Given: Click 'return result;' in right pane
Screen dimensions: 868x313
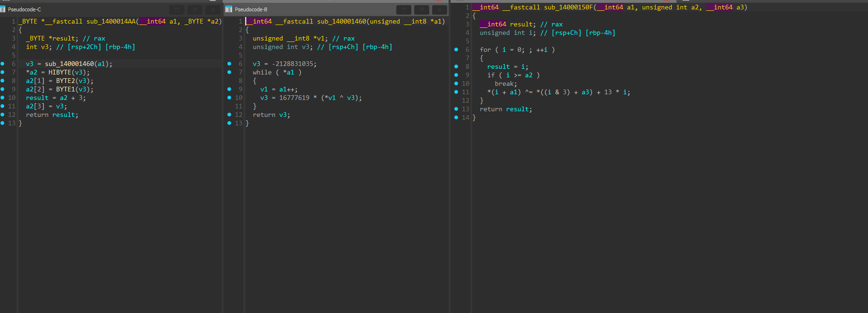Looking at the screenshot, I should pos(506,109).
